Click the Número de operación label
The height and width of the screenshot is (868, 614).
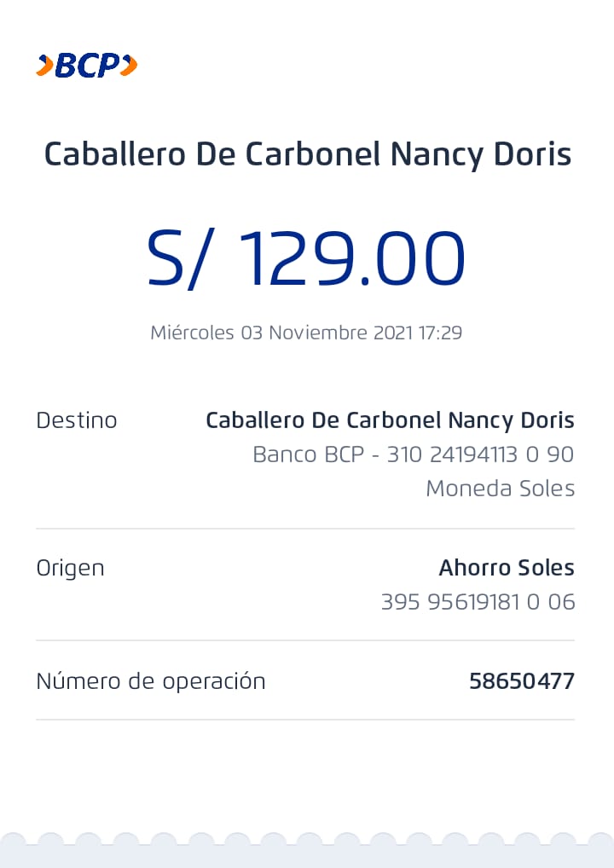[151, 681]
